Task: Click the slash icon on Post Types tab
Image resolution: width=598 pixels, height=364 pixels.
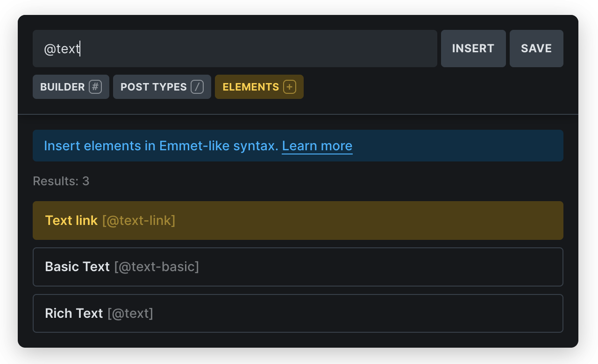Action: 197,87
